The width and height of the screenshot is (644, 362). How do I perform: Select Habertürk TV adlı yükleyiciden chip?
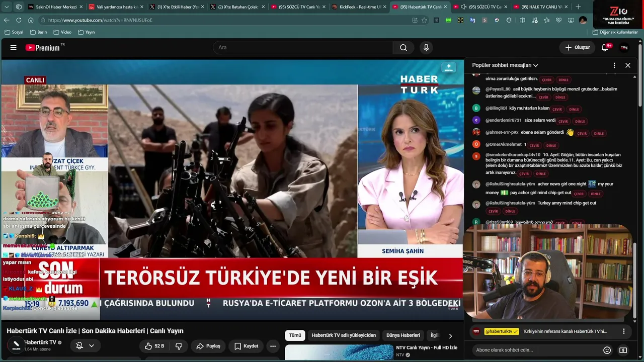click(x=344, y=335)
